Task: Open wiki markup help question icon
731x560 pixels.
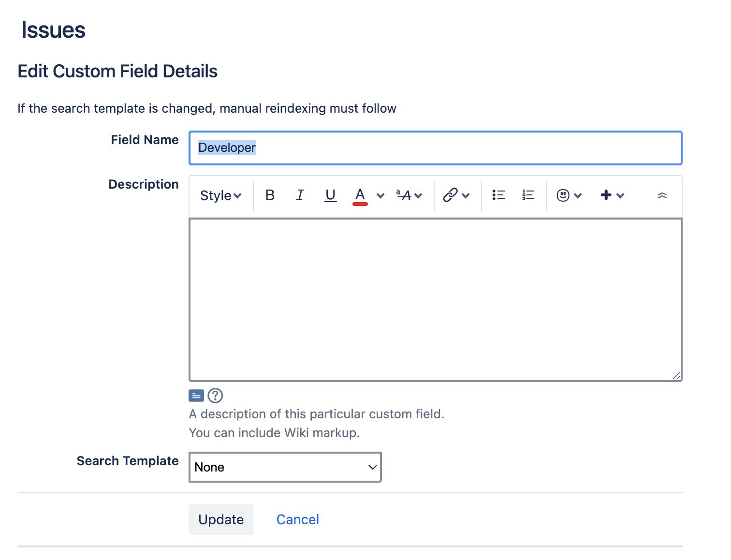Action: point(215,396)
